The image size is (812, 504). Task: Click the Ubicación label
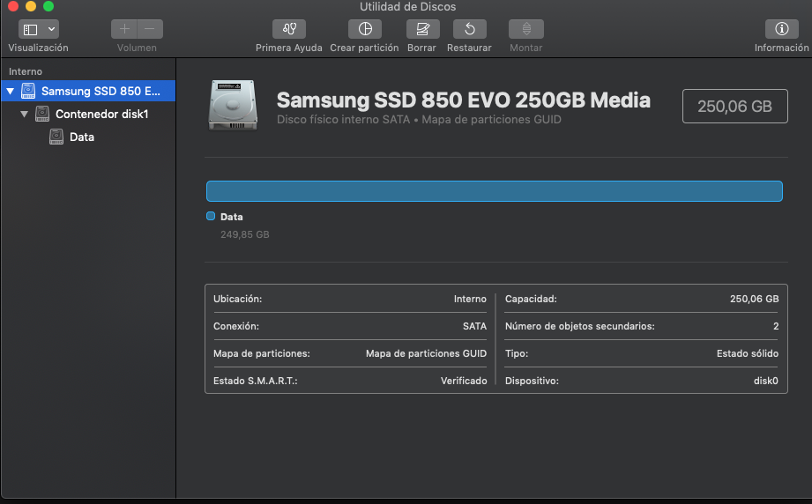pos(238,299)
